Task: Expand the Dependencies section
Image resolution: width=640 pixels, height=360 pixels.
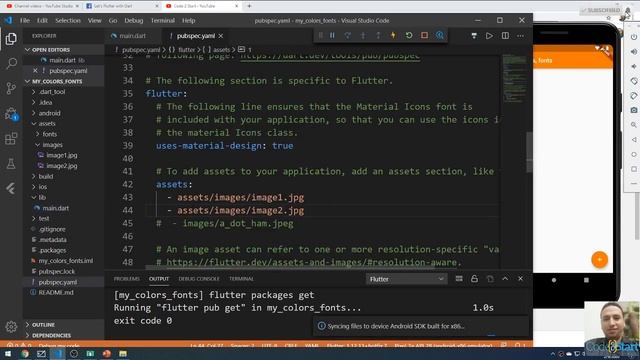Action: click(63, 336)
